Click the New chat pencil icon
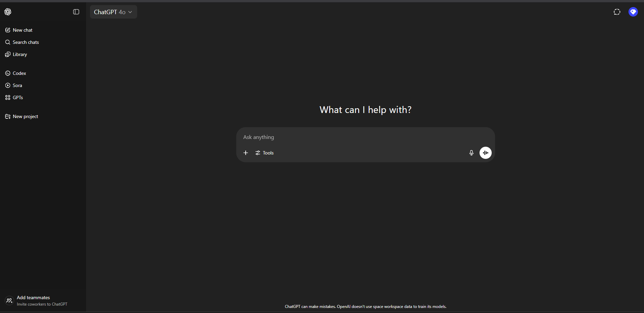 tap(8, 30)
